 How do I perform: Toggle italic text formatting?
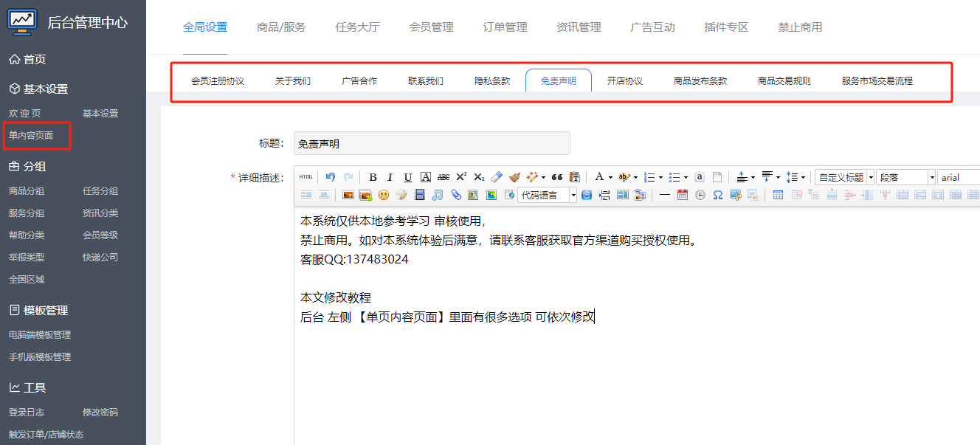pyautogui.click(x=390, y=177)
